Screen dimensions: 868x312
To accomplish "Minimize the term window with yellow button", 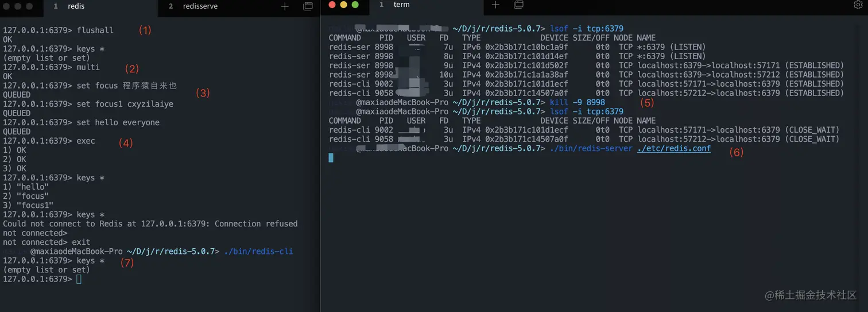I will pos(344,5).
